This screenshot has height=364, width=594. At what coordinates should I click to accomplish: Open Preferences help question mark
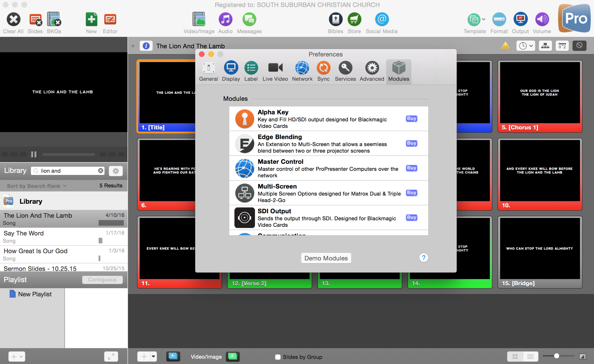[x=423, y=258]
